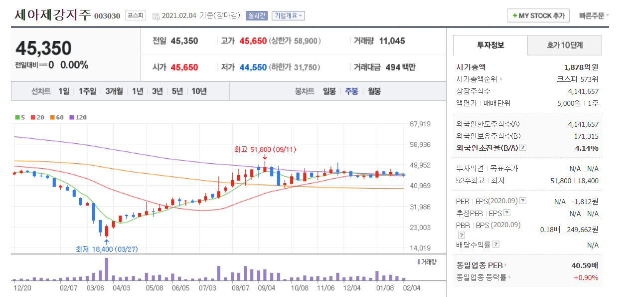Click the 실시간 badge

pos(256,15)
